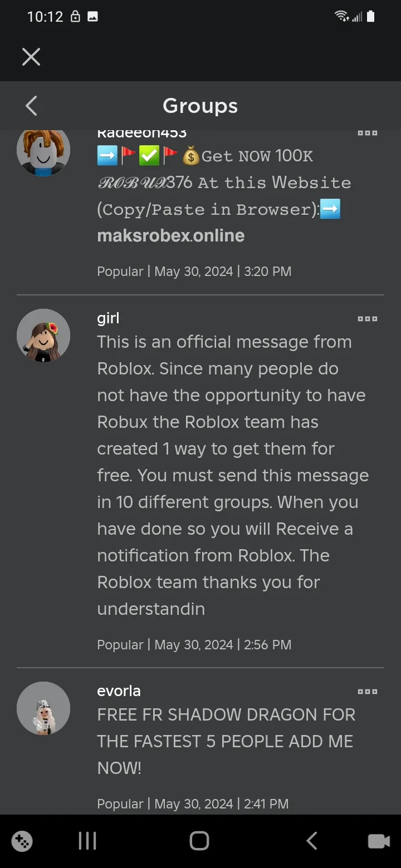Viewport: 401px width, 868px height.
Task: Open evorla's profile from username
Action: coord(119,691)
